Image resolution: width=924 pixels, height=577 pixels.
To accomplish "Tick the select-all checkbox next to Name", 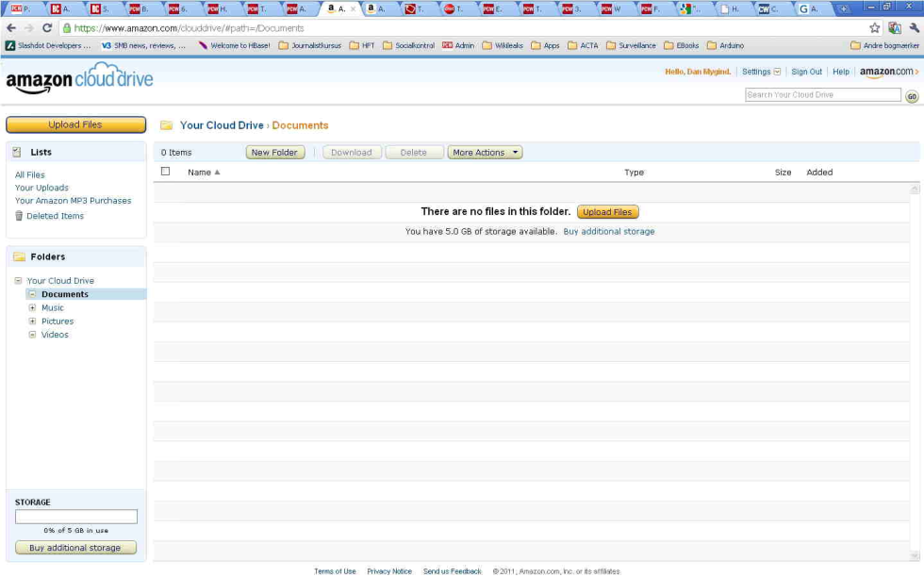I will point(166,172).
